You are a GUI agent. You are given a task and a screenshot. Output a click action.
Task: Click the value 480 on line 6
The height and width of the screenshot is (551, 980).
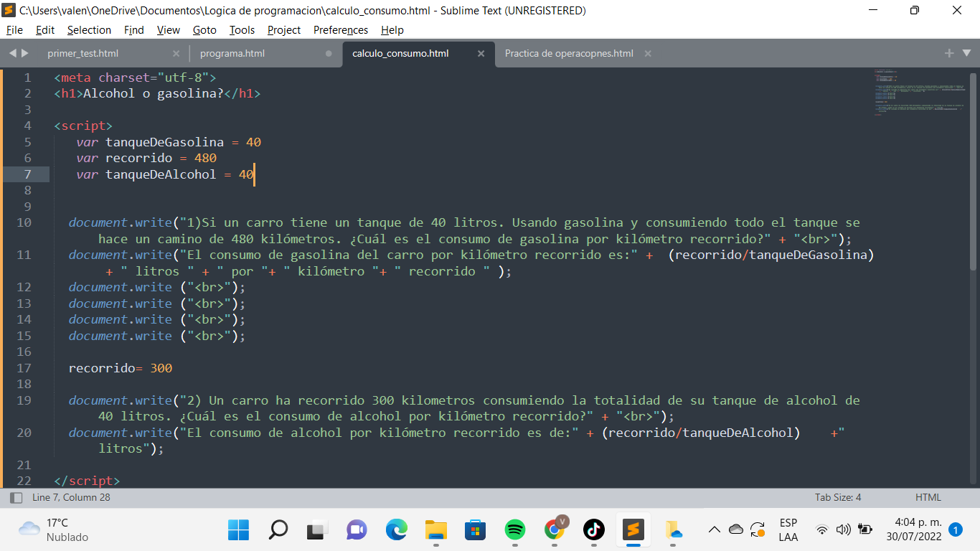205,158
